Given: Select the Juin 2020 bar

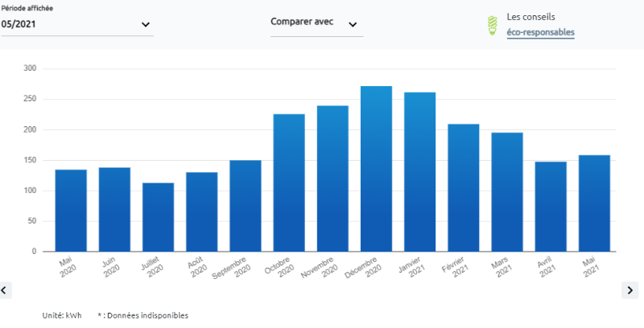Looking at the screenshot, I should pos(114,209).
